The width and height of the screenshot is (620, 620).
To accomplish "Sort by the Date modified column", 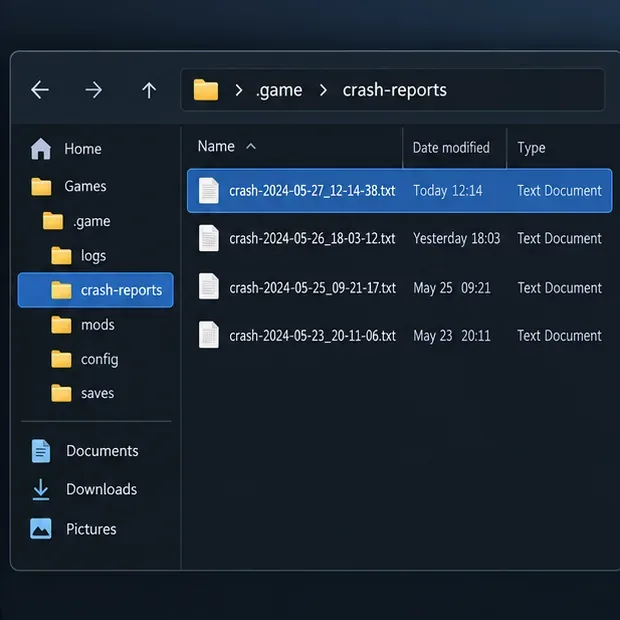I will pos(451,148).
